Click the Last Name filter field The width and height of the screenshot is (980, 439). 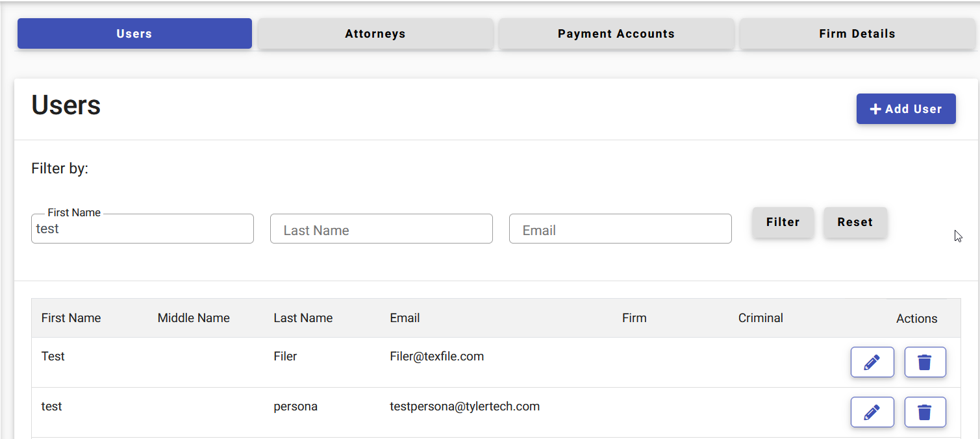(x=381, y=229)
